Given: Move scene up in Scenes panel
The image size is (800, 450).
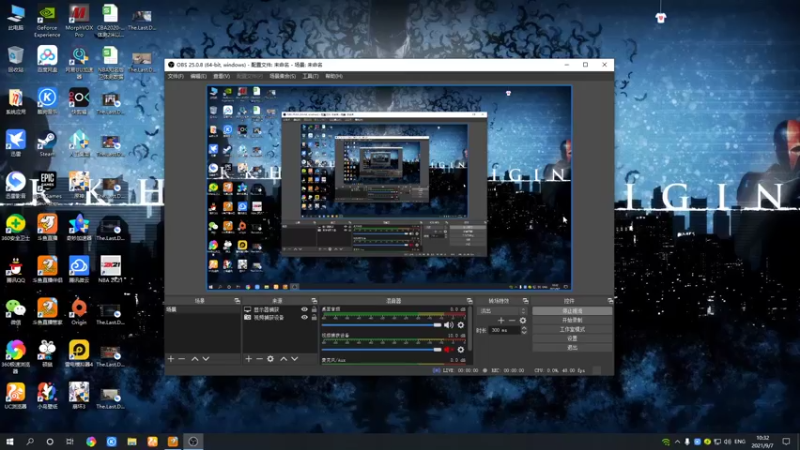Looking at the screenshot, I should coord(195,359).
